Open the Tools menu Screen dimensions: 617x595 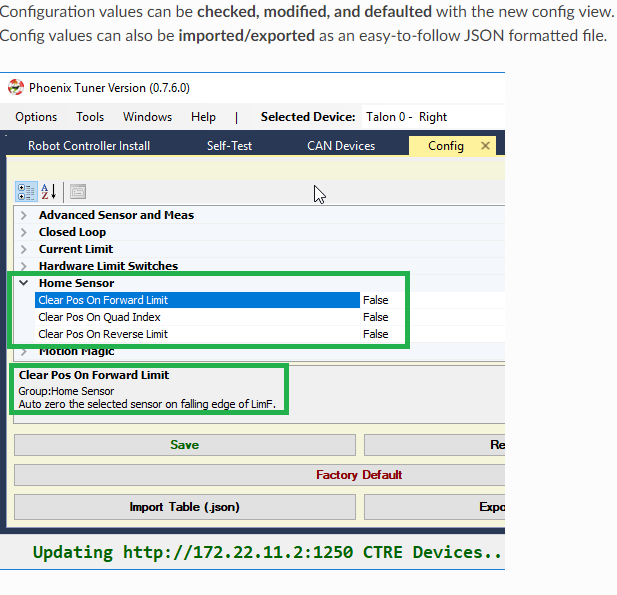click(x=90, y=117)
